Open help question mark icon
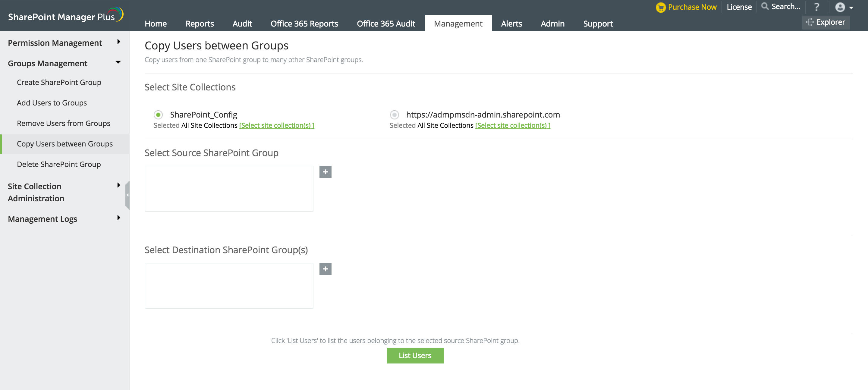The image size is (868, 390). point(816,7)
